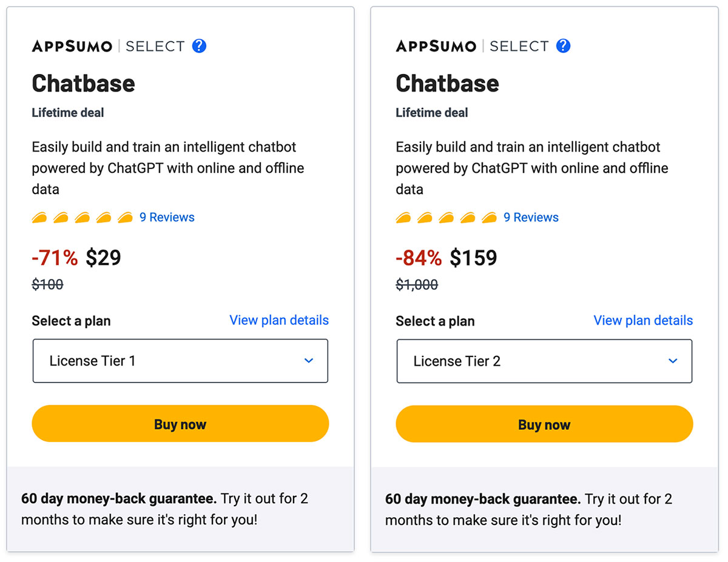Open the License Tier 2 plan dropdown
This screenshot has width=728, height=562.
tap(544, 361)
